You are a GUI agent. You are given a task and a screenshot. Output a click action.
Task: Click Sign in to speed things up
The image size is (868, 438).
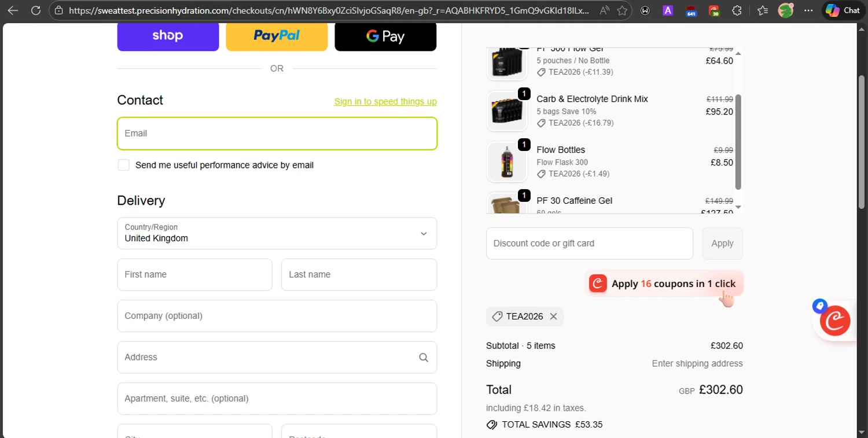[x=385, y=101]
